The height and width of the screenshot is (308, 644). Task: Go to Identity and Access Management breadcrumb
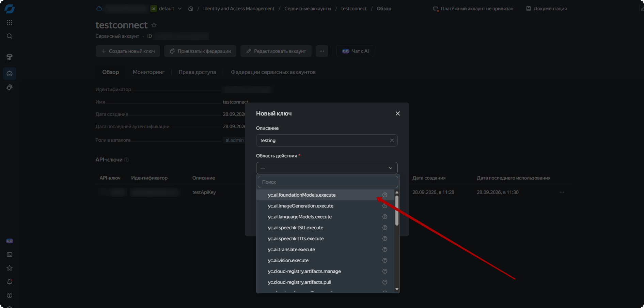click(x=239, y=9)
